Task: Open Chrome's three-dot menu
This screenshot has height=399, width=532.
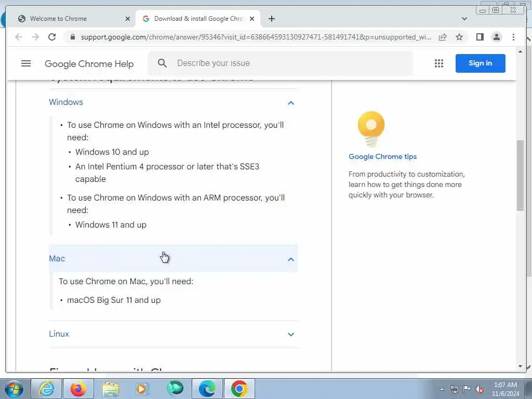Action: [x=513, y=37]
